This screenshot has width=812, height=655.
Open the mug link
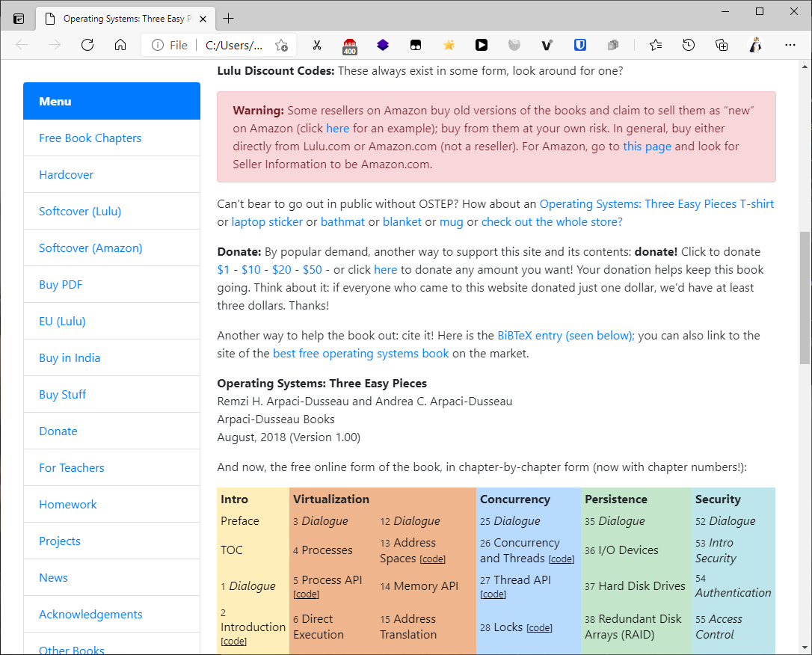(x=451, y=223)
